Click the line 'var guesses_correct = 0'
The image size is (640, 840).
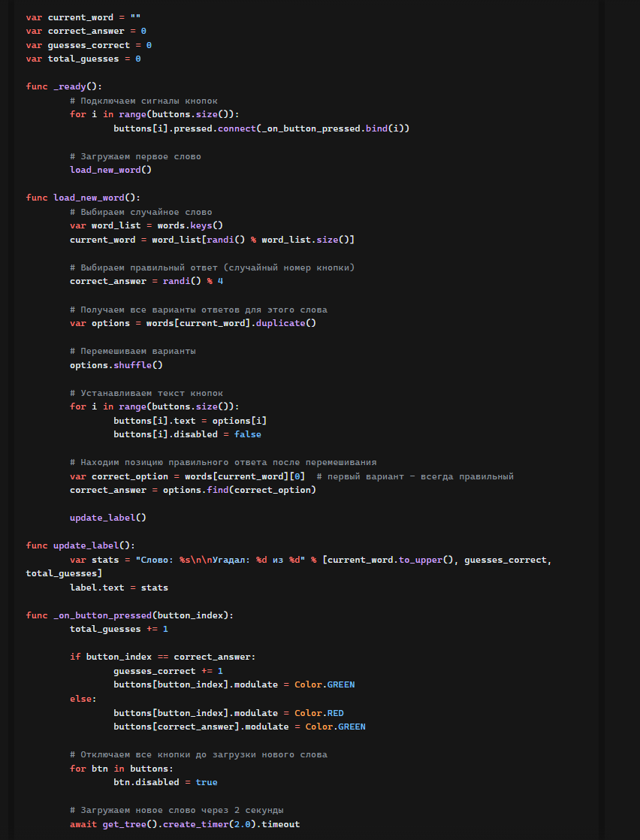(x=89, y=45)
